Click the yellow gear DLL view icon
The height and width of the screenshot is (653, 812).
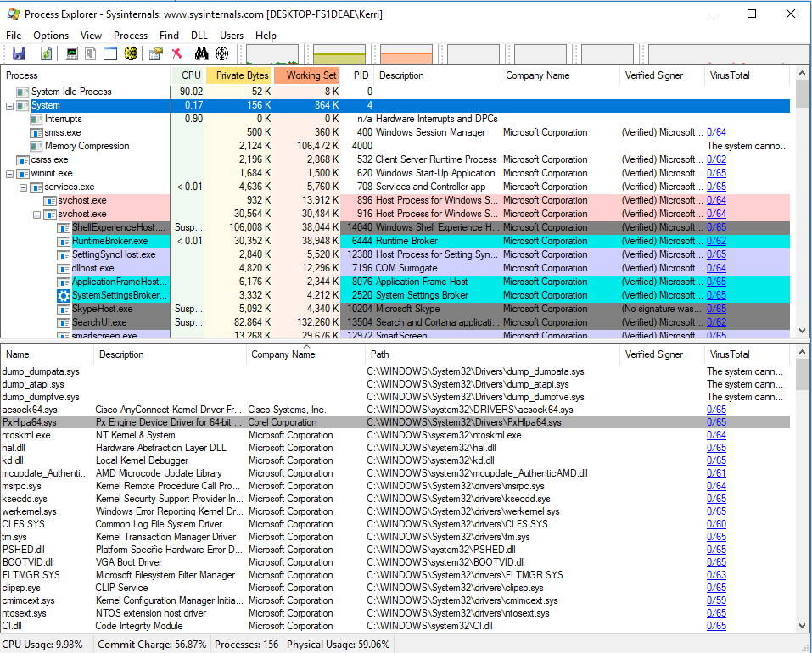[130, 53]
